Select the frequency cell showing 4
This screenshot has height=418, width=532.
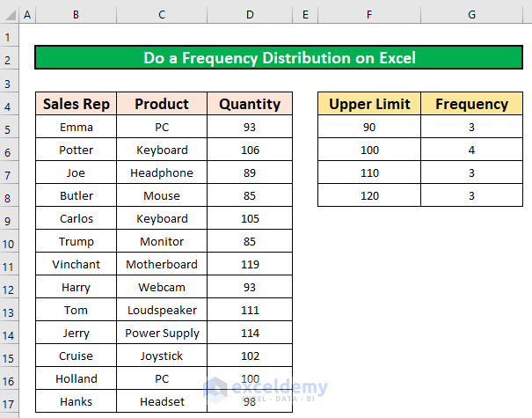point(471,150)
